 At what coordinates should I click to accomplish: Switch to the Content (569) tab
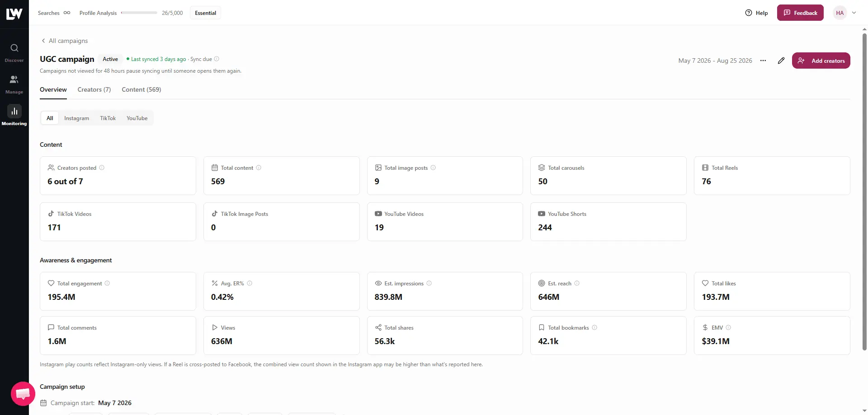[142, 89]
